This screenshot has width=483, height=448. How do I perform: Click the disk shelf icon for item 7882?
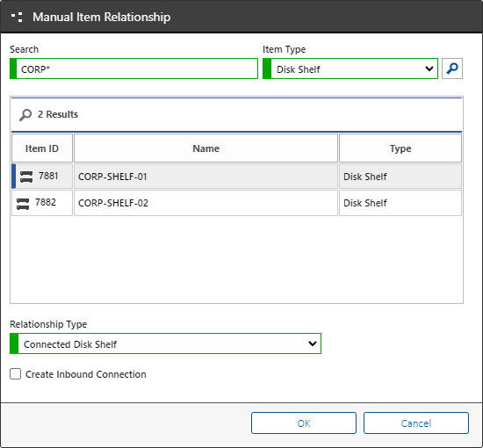(23, 204)
